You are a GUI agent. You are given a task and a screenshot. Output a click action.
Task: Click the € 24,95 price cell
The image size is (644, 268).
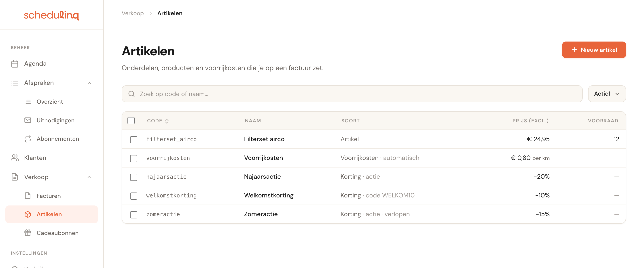[x=538, y=139]
